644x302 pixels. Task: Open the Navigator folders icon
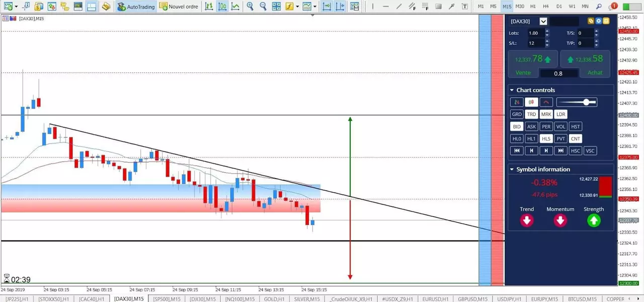[x=64, y=7]
